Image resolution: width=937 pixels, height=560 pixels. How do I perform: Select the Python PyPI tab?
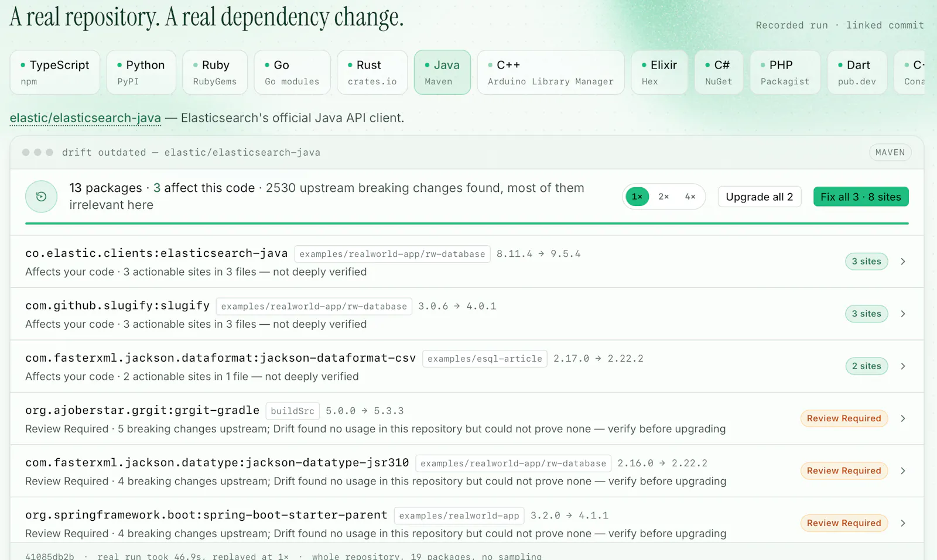coord(141,73)
